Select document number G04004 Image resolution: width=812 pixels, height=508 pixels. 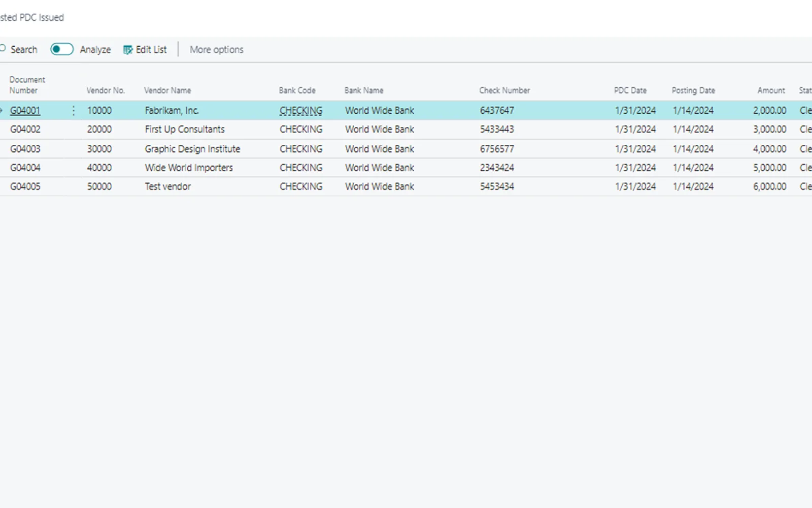click(25, 168)
